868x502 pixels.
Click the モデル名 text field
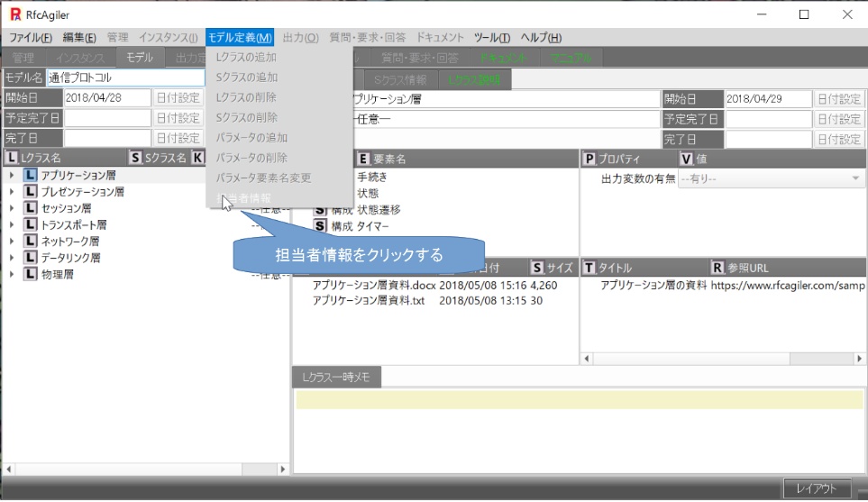124,78
